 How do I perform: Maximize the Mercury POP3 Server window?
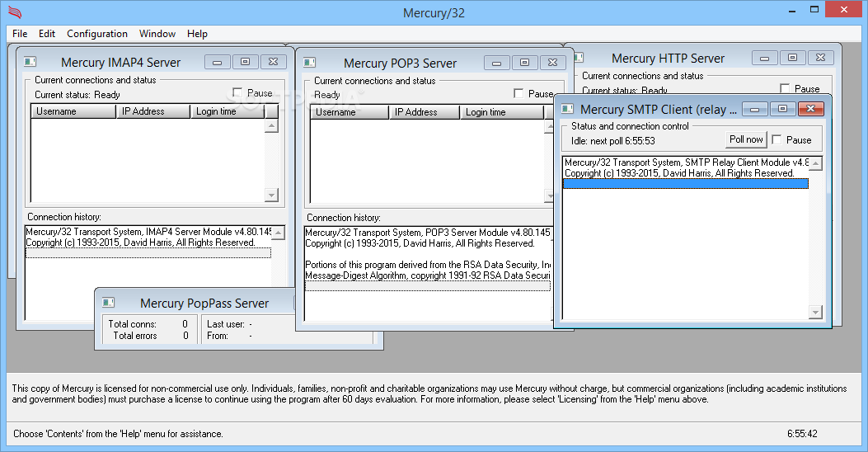525,63
